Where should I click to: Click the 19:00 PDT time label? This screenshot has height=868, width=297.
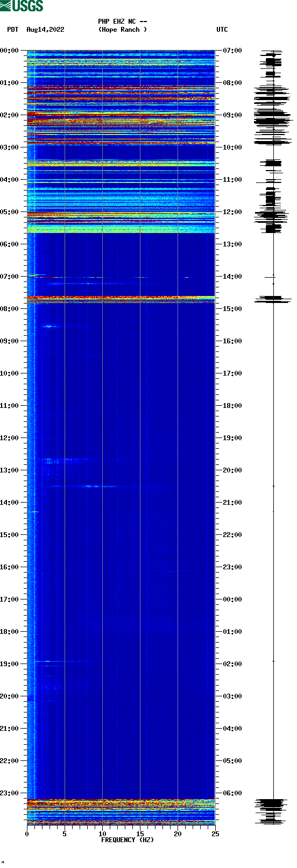[9, 664]
